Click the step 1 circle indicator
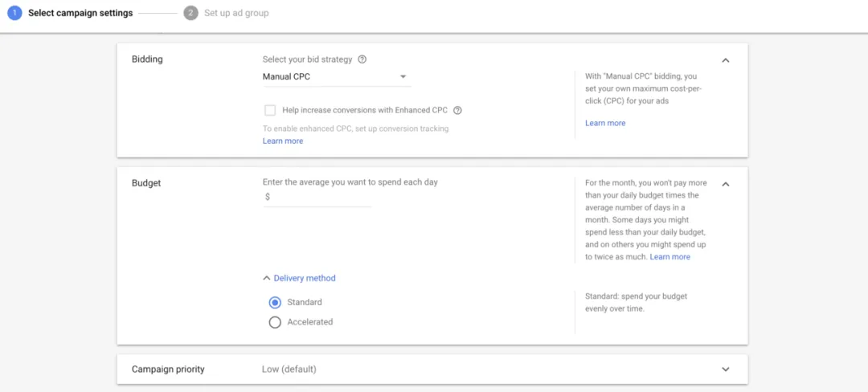The width and height of the screenshot is (868, 392). click(x=14, y=13)
